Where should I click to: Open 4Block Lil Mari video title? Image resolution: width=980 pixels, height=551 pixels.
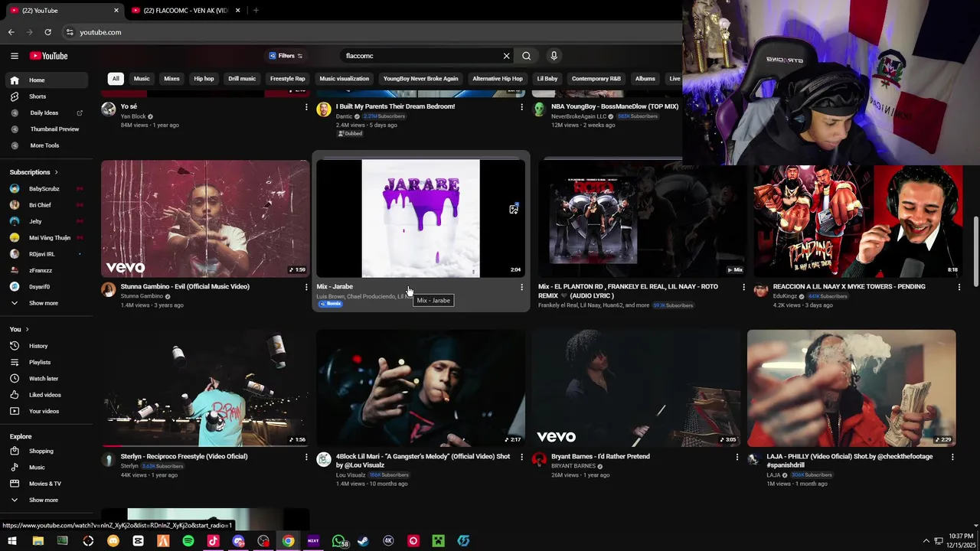point(423,461)
